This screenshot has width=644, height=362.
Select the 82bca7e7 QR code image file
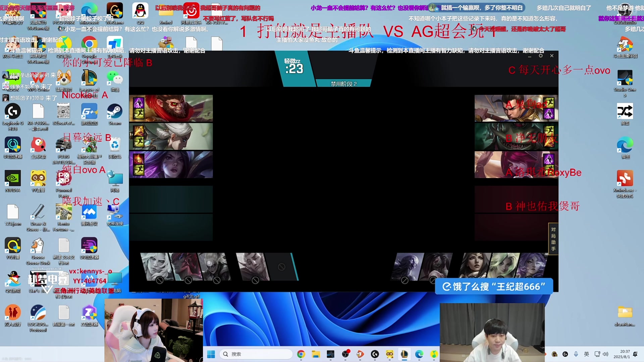click(64, 115)
